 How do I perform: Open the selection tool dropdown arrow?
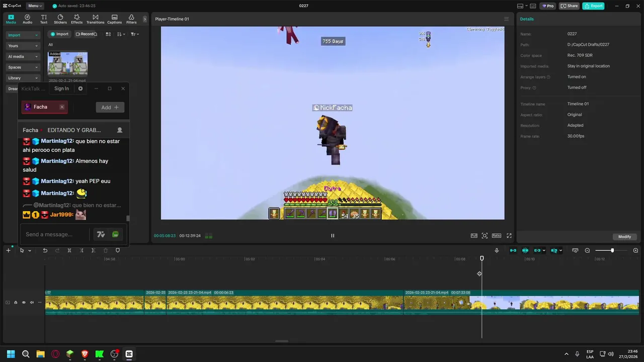(30, 250)
